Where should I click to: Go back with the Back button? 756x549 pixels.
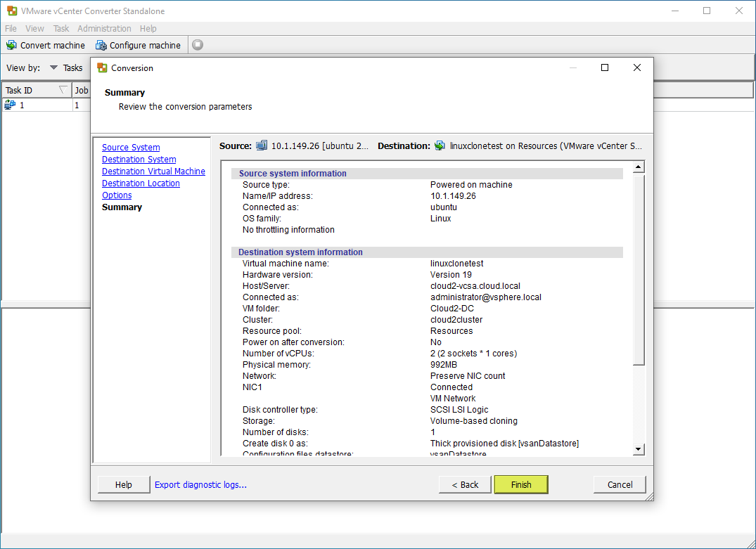(x=465, y=484)
